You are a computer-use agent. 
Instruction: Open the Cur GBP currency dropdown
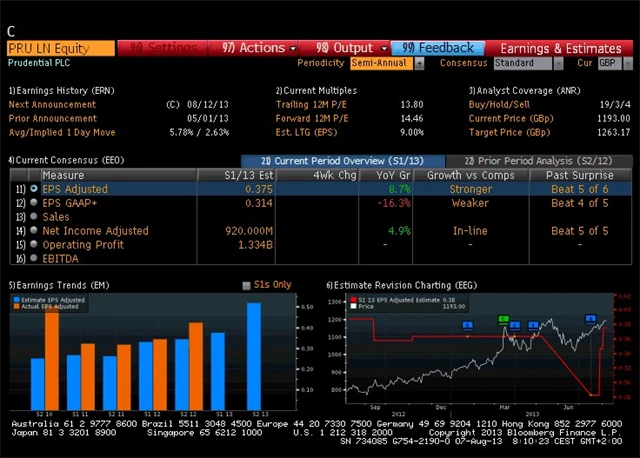(x=628, y=63)
